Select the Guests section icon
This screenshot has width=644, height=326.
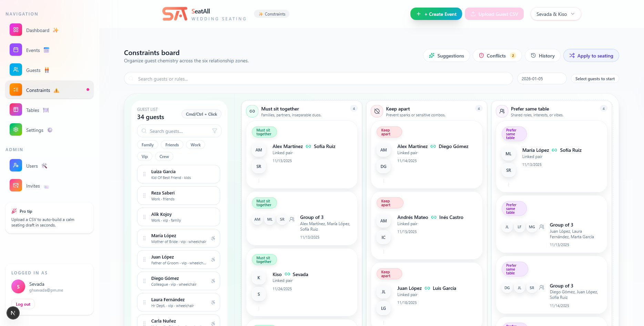pos(16,70)
